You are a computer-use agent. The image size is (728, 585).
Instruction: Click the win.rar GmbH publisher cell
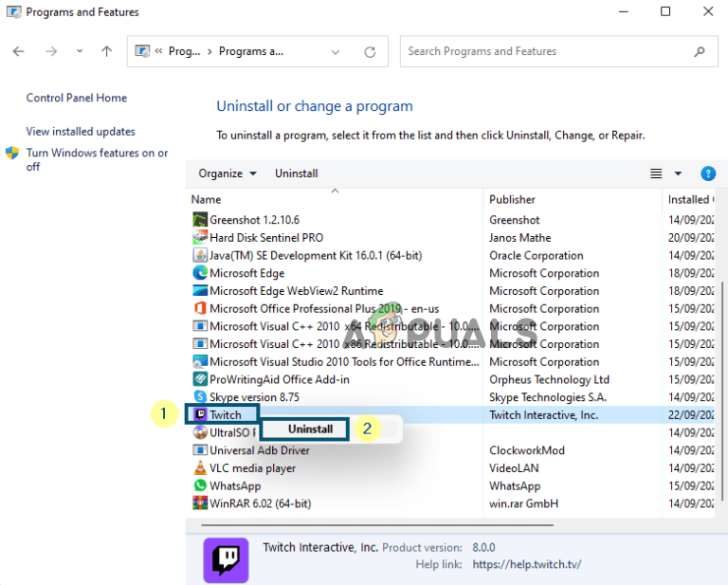click(x=523, y=503)
